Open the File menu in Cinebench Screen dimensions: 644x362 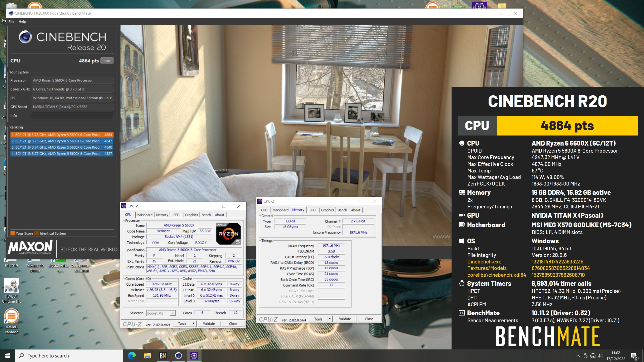coord(11,22)
